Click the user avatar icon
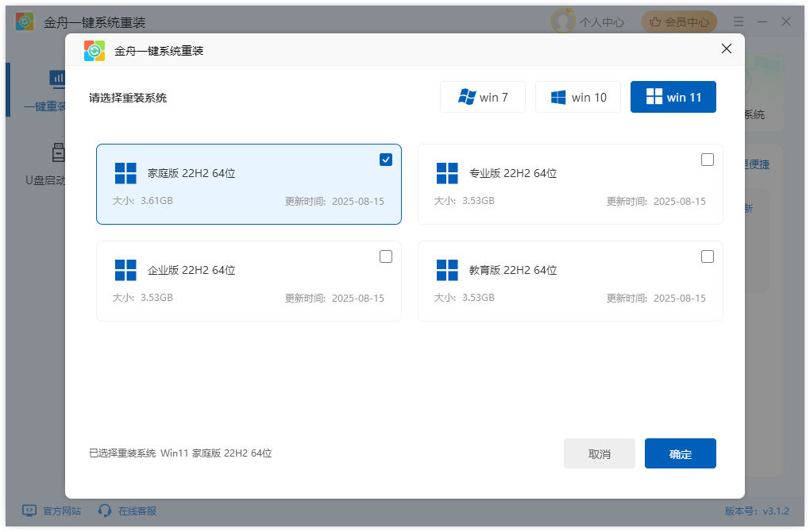The image size is (810, 532). [563, 21]
